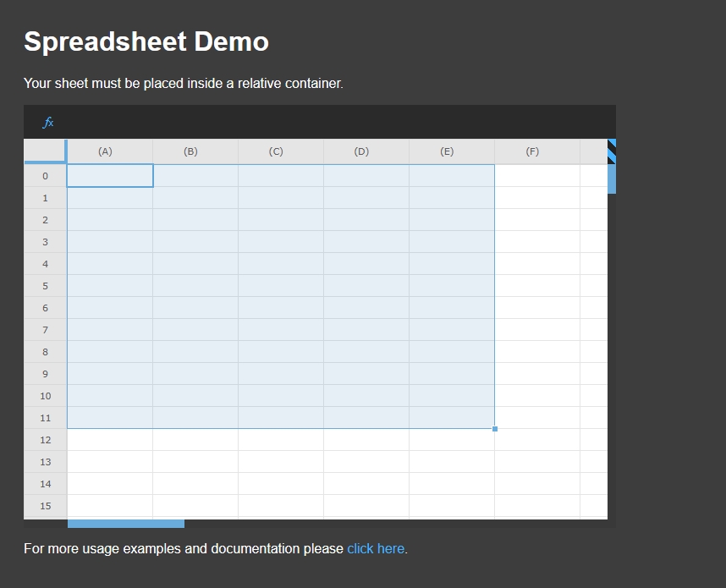Click the vertical scrollbar thumb
The height and width of the screenshot is (588, 726).
coord(612,179)
